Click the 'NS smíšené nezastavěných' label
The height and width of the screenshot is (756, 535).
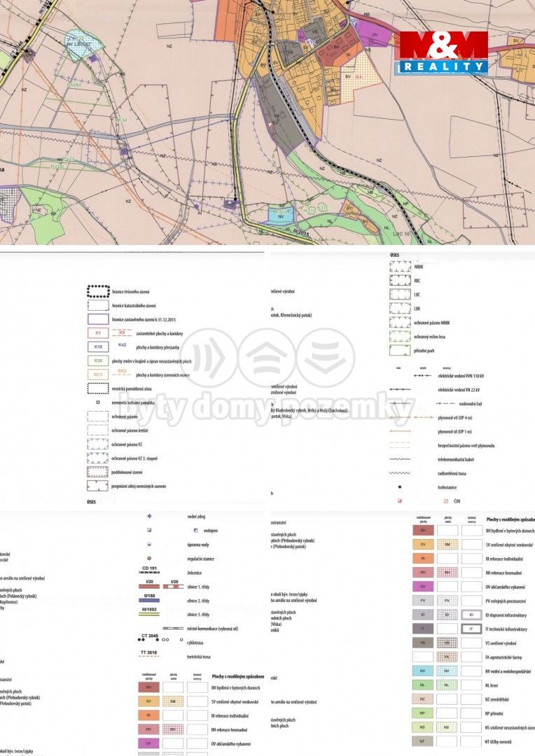click(510, 727)
